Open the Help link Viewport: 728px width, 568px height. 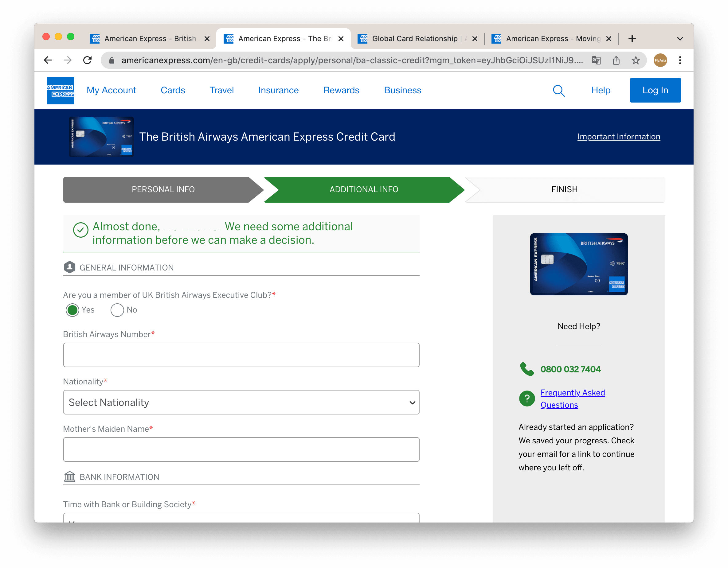tap(601, 90)
